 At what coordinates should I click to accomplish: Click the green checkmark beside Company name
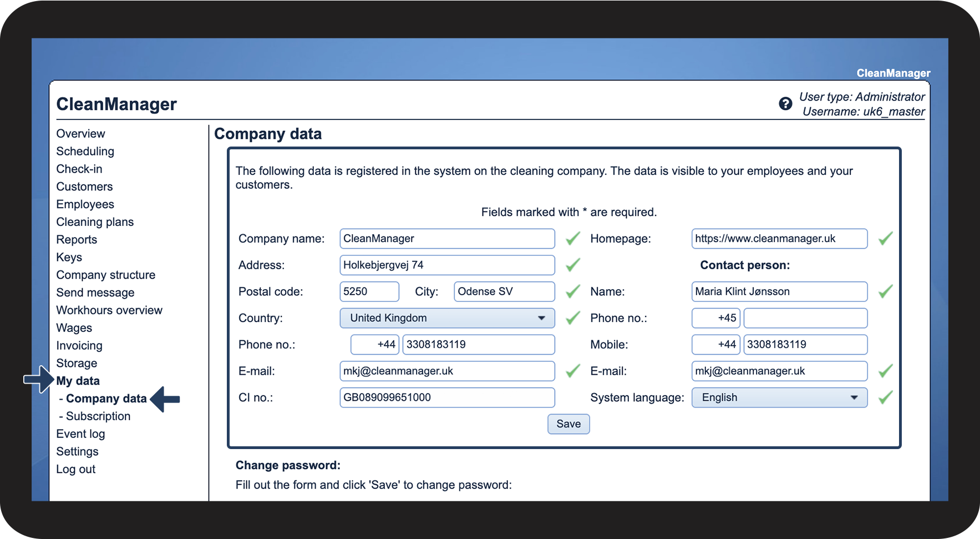tap(572, 239)
